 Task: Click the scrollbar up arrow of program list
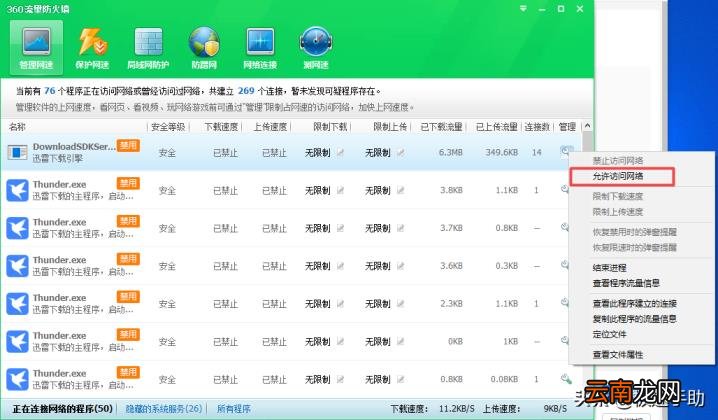click(x=587, y=126)
